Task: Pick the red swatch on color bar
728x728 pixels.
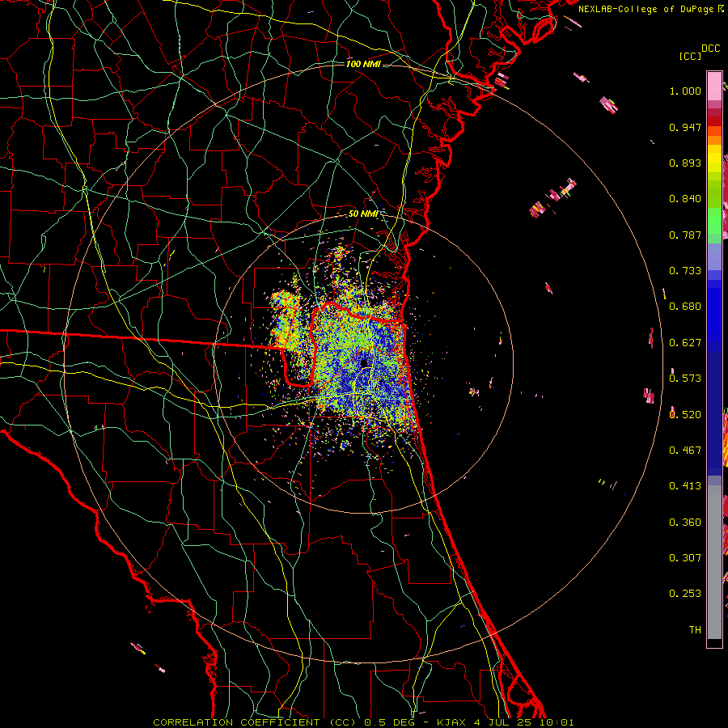Action: point(714,121)
